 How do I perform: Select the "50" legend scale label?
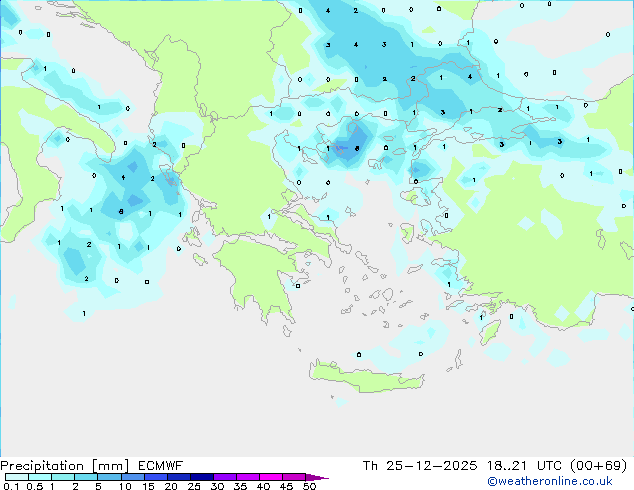point(309,486)
